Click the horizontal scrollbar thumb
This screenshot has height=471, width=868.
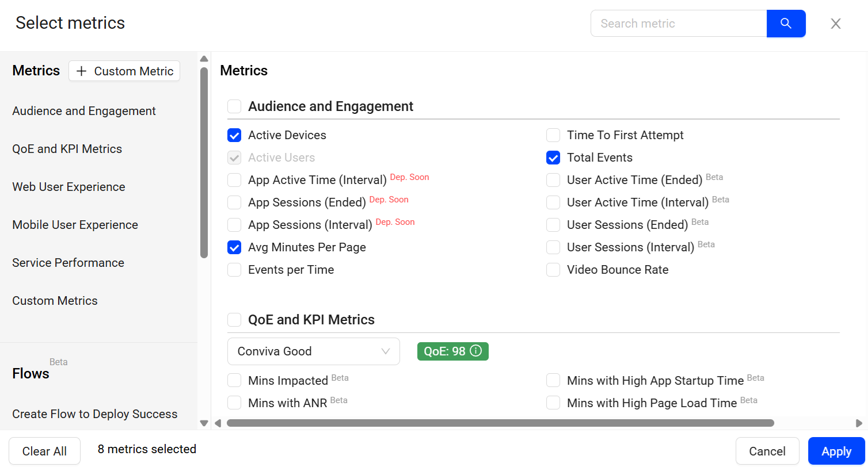(500, 423)
